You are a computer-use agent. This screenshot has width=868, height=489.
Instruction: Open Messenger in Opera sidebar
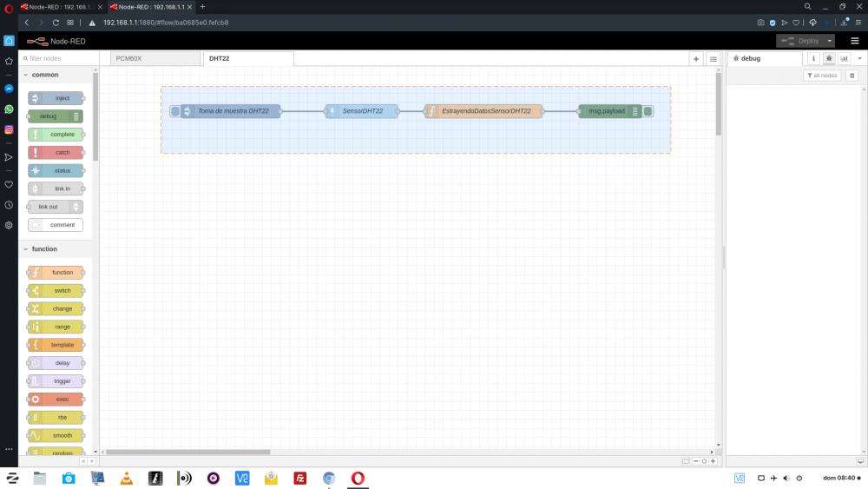[9, 89]
